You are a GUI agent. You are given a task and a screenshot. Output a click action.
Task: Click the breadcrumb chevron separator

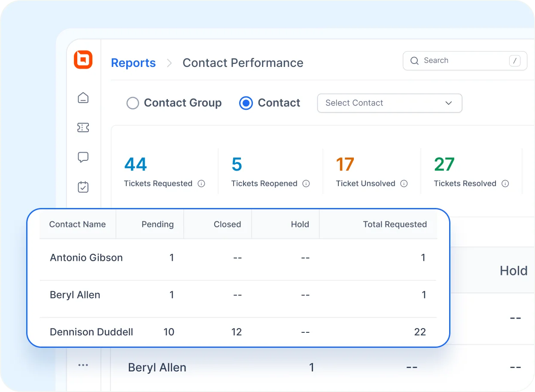169,63
